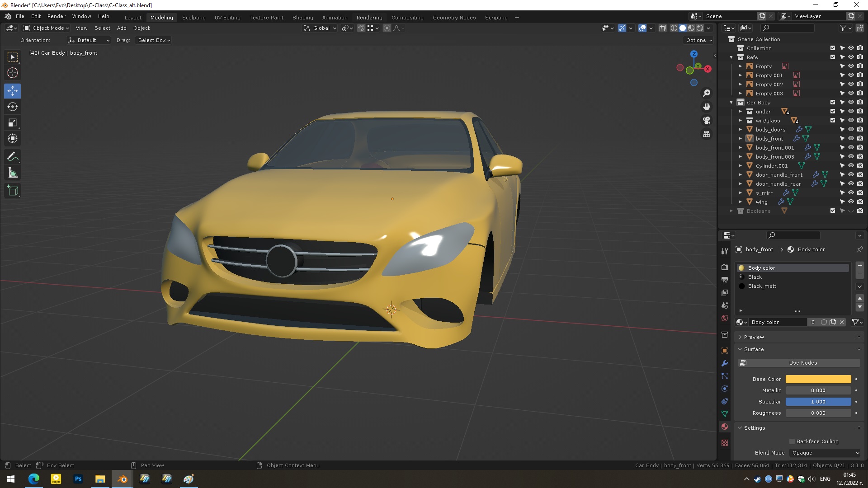Toggle camera view in the viewport
The height and width of the screenshot is (488, 868).
707,121
